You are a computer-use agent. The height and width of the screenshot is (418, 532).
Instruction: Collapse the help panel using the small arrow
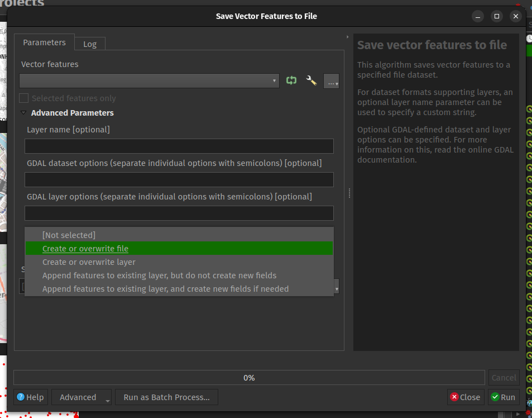coord(348,37)
